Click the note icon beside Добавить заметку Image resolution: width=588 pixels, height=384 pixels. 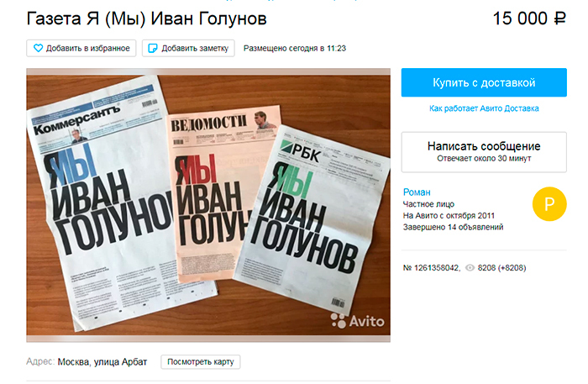tap(153, 48)
